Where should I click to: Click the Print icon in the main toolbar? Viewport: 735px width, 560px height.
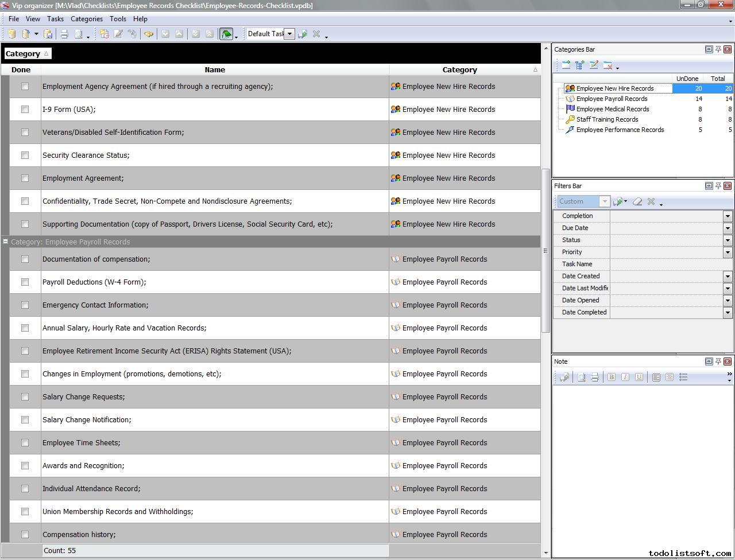click(x=64, y=34)
